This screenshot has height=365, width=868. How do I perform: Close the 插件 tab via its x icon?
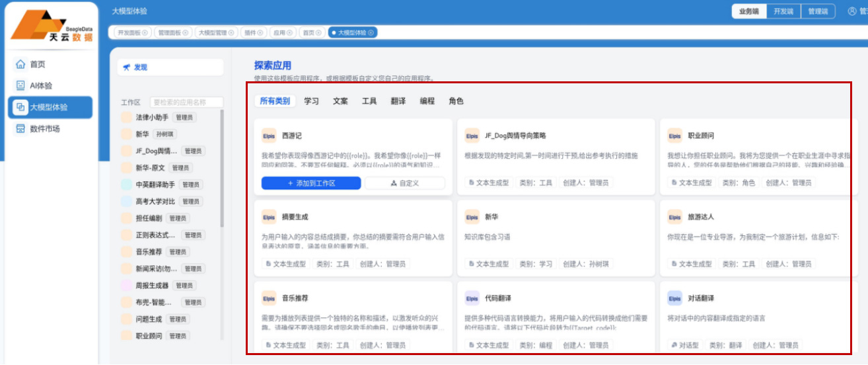point(261,32)
